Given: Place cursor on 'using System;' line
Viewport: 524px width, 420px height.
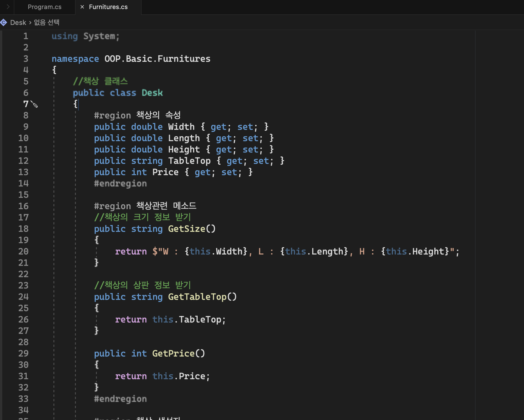Looking at the screenshot, I should (x=86, y=36).
